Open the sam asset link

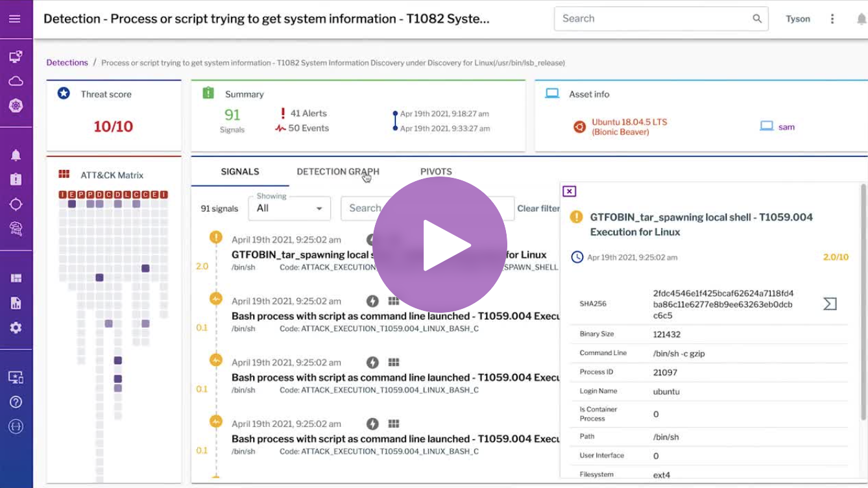pyautogui.click(x=787, y=127)
